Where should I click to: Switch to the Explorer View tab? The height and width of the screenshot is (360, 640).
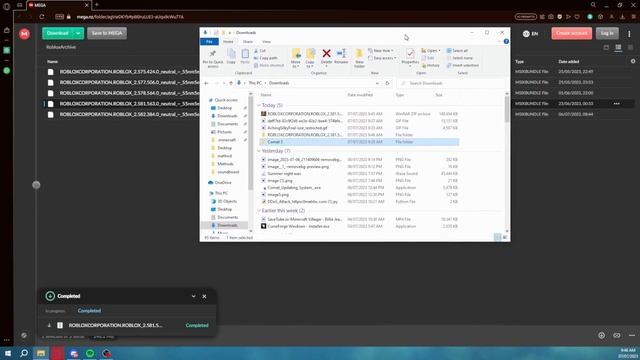(x=267, y=42)
